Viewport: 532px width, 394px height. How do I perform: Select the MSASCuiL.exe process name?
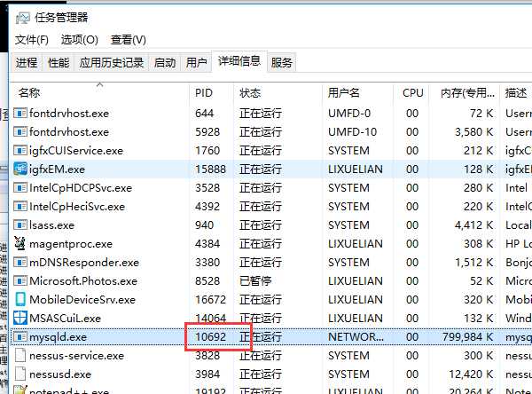65,319
